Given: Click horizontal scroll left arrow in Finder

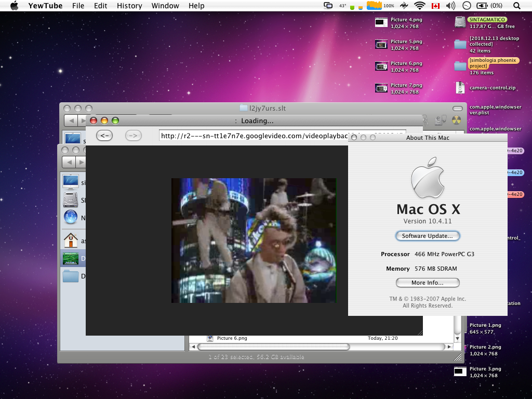Looking at the screenshot, I should click(x=193, y=347).
